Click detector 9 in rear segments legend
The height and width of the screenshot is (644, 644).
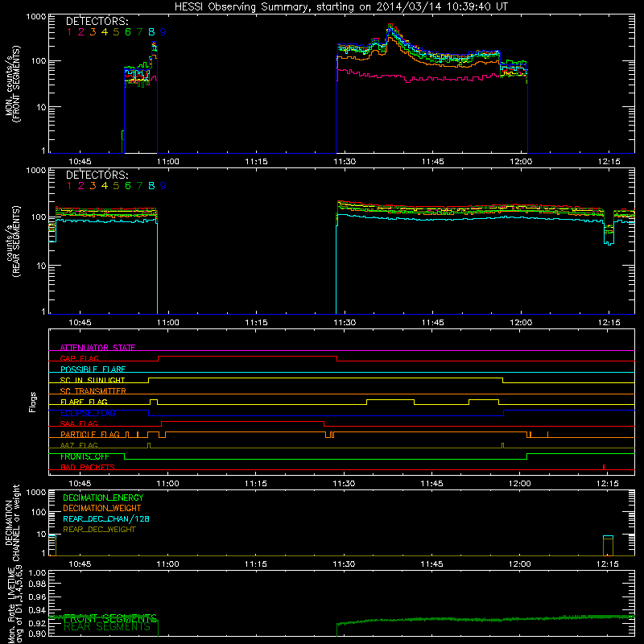163,186
